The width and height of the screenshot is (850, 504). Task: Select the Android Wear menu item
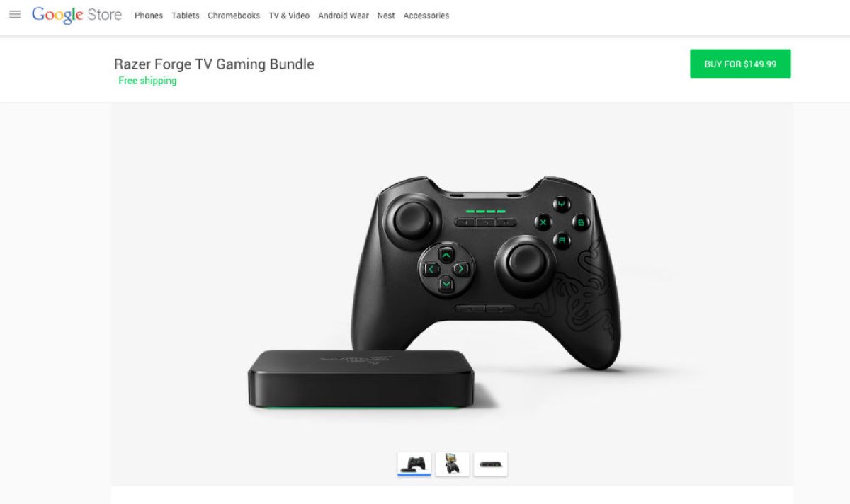[x=344, y=16]
